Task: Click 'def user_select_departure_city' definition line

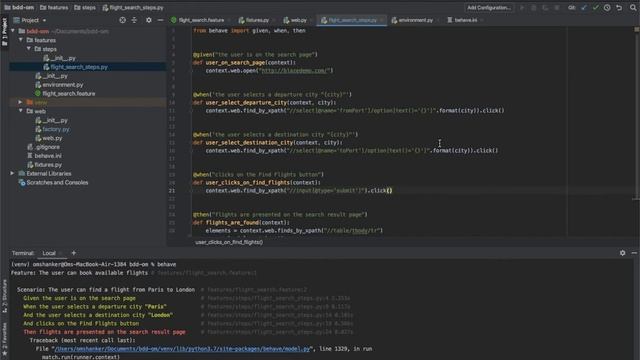Action: point(264,102)
